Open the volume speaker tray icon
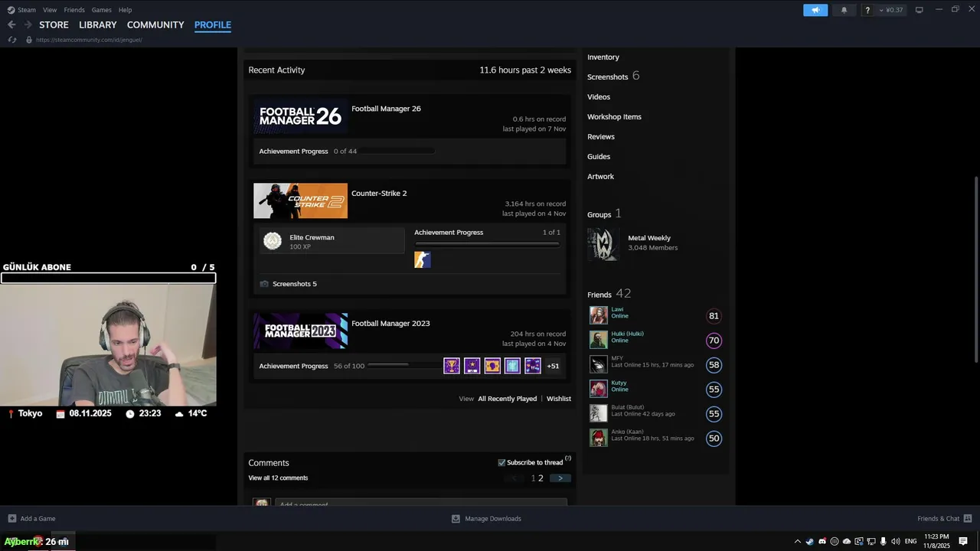 (x=896, y=541)
